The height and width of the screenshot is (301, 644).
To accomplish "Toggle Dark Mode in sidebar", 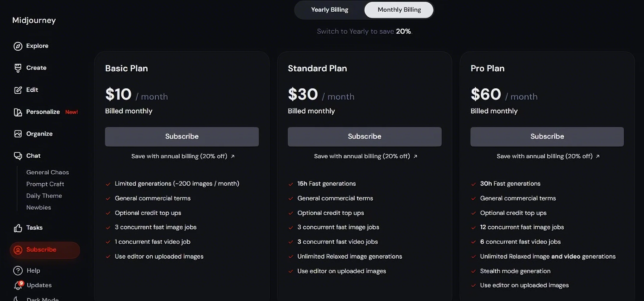I will tap(42, 299).
